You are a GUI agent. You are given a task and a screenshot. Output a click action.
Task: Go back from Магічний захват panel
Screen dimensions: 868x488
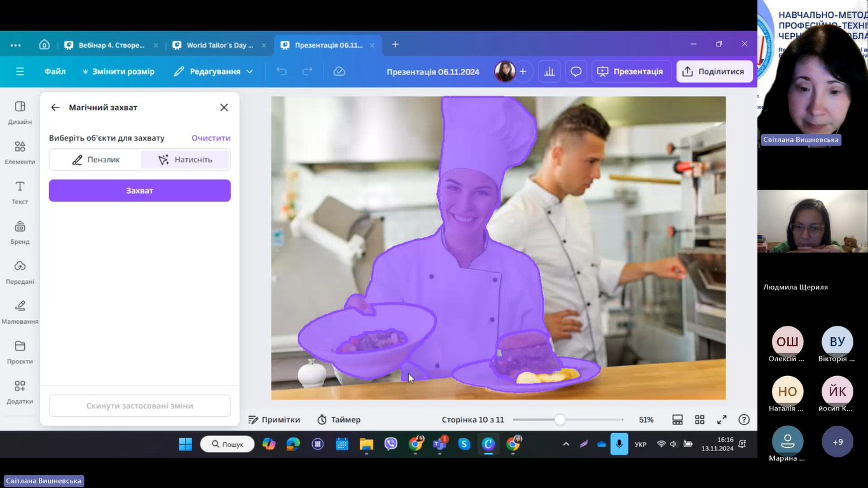[x=55, y=108]
